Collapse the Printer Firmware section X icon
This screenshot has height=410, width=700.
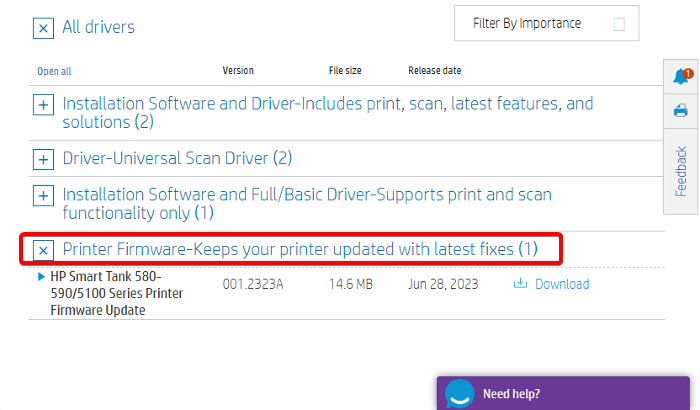43,249
